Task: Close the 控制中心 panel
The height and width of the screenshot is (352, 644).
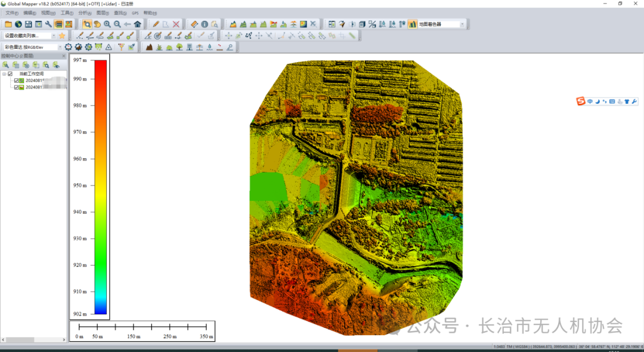Action: point(64,56)
